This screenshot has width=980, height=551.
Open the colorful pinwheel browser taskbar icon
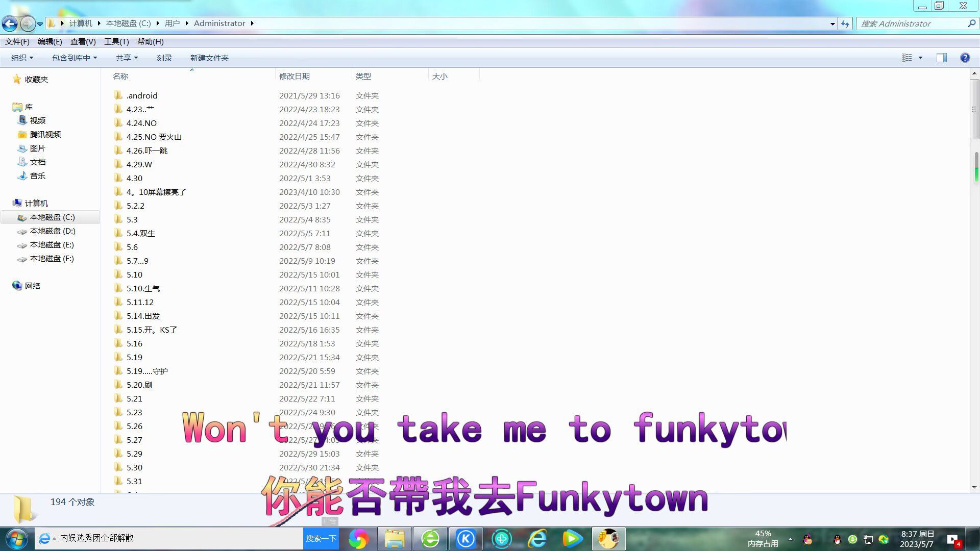coord(358,539)
